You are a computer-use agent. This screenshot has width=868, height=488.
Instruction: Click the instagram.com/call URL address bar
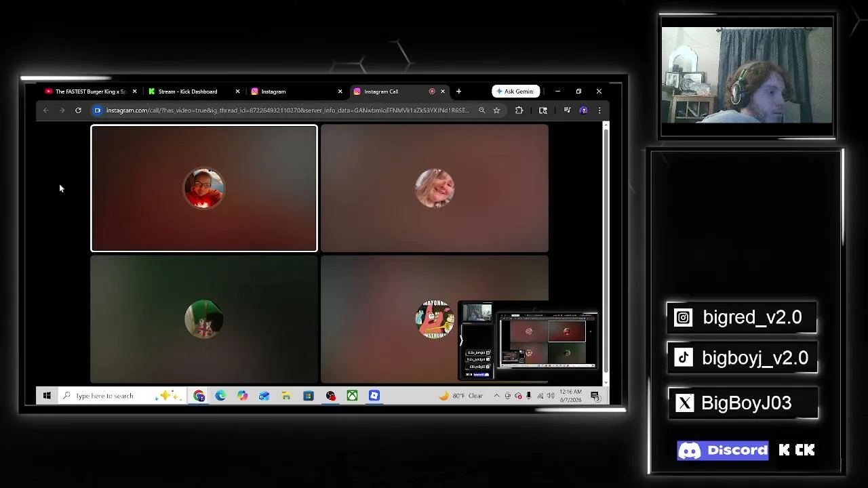click(x=288, y=110)
